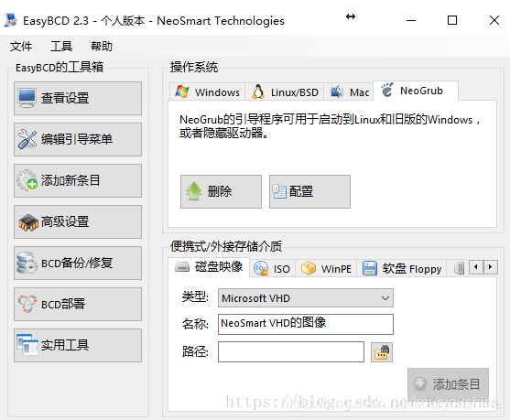510x420 pixels.
Task: Open BCD部署 deployment page
Action: pyautogui.click(x=78, y=304)
